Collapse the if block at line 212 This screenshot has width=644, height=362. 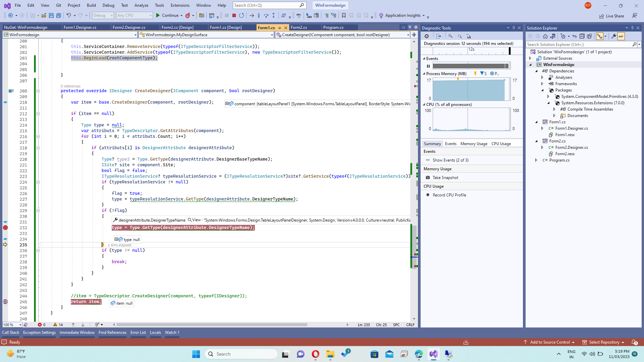(x=38, y=114)
